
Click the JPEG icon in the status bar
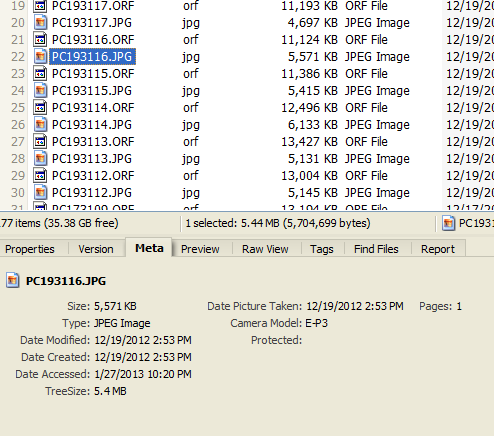tap(448, 223)
